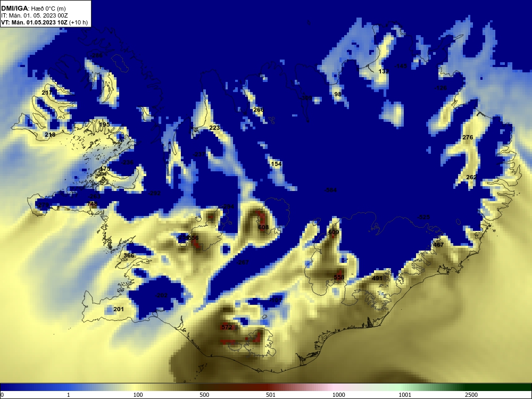
Task: Click the map value 491
Action: tap(377, 278)
